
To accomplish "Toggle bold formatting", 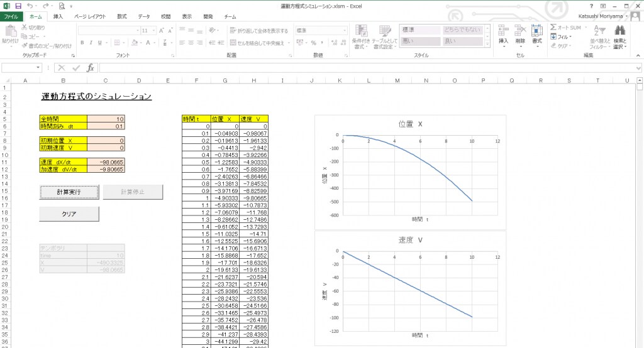I will click(82, 43).
